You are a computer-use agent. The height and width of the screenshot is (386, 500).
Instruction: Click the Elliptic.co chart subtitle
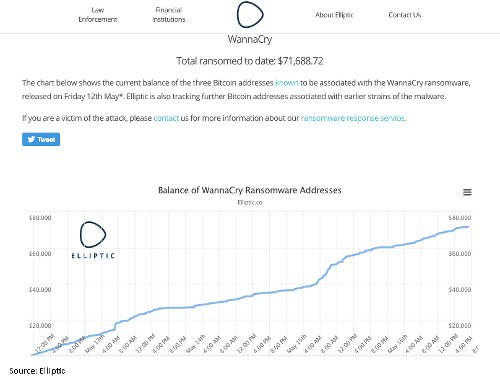tap(250, 202)
